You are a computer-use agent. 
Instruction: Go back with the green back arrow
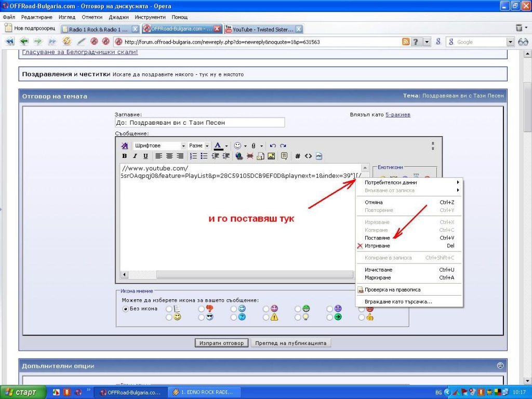click(x=24, y=42)
